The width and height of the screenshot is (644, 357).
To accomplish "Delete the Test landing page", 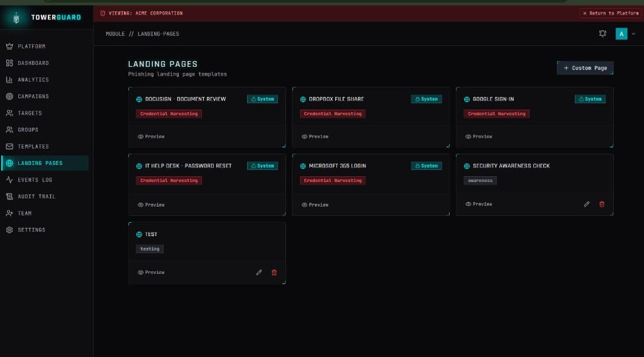I will 274,272.
